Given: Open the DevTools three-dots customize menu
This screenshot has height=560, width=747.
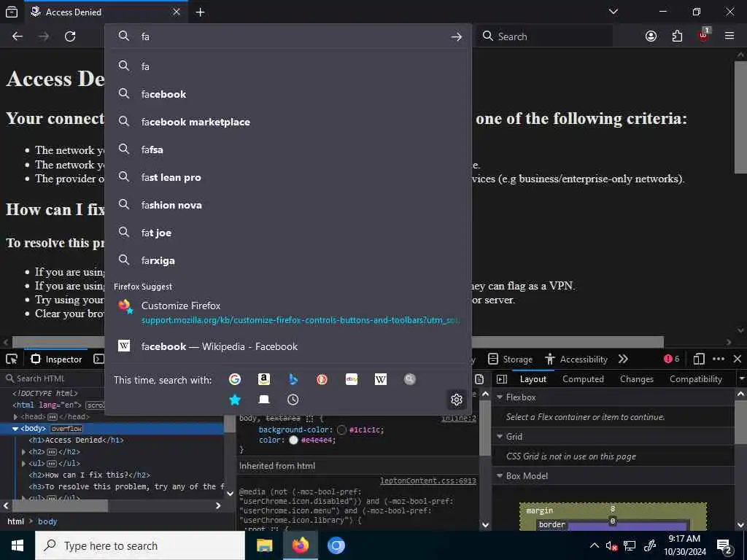Looking at the screenshot, I should click(x=719, y=359).
